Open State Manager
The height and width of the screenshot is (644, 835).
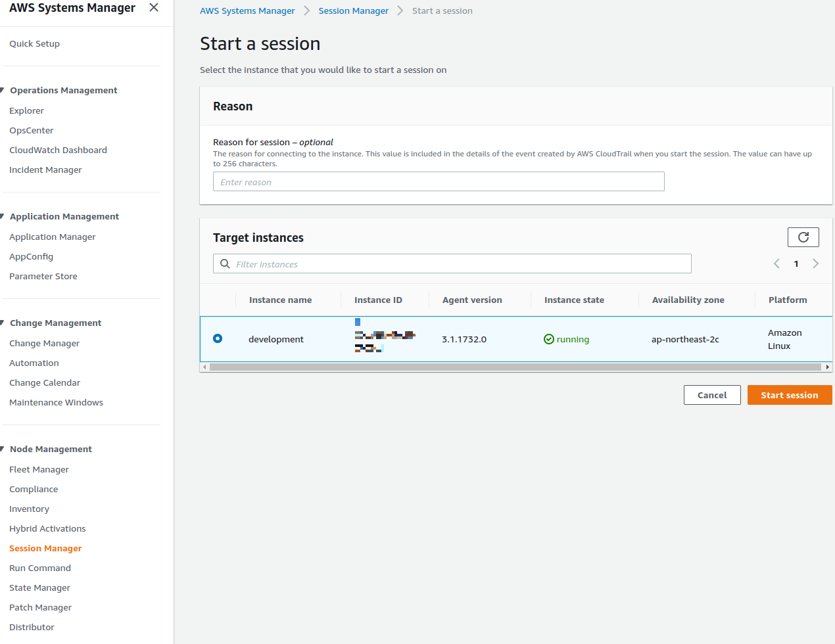(x=39, y=587)
